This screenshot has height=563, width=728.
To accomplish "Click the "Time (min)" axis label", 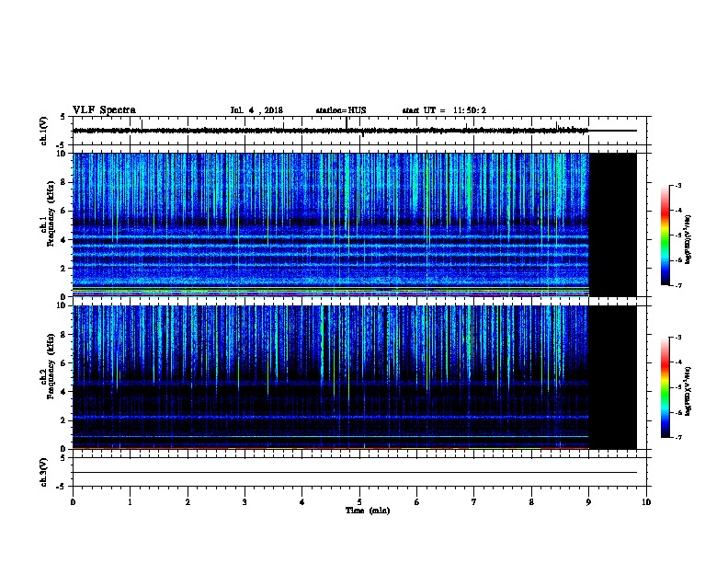I will pos(368,511).
